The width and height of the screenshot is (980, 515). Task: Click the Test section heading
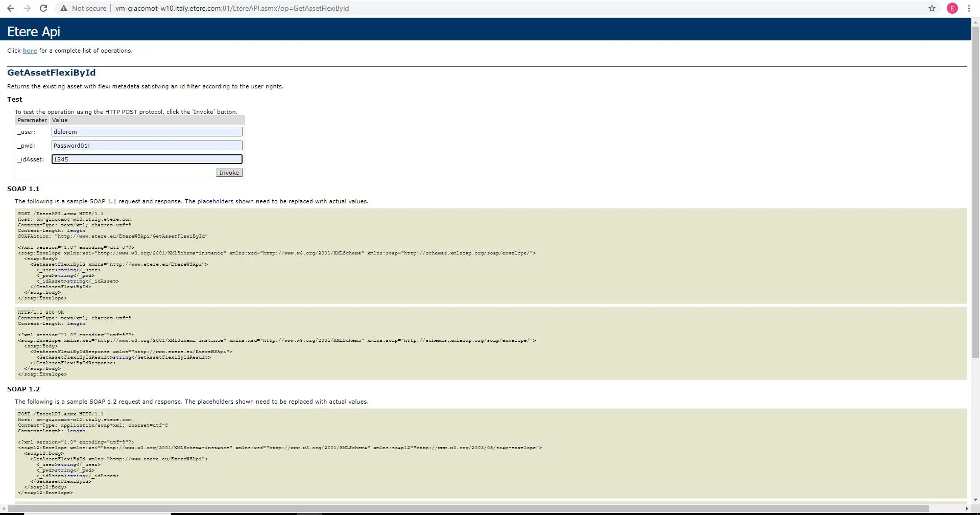pos(15,100)
